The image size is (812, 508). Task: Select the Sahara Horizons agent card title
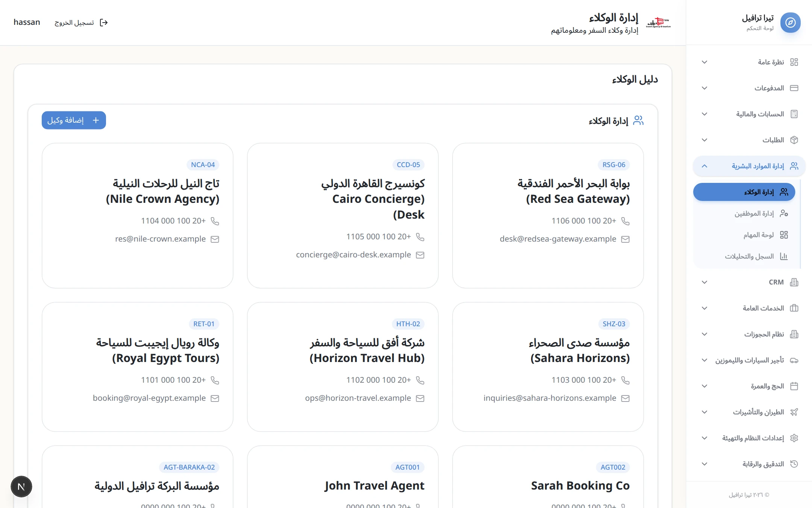click(579, 350)
